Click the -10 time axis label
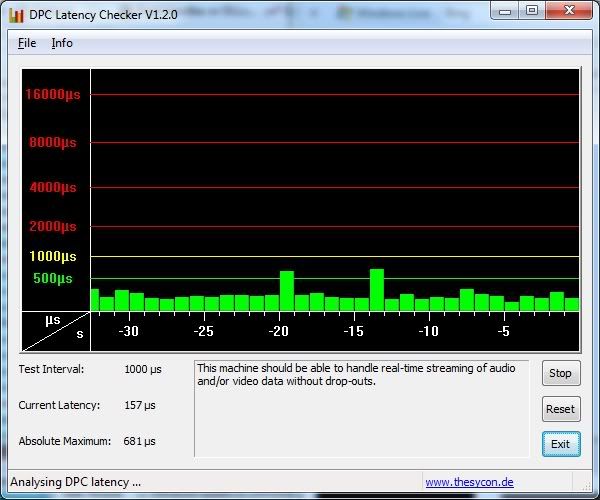600x500 pixels. 428,331
